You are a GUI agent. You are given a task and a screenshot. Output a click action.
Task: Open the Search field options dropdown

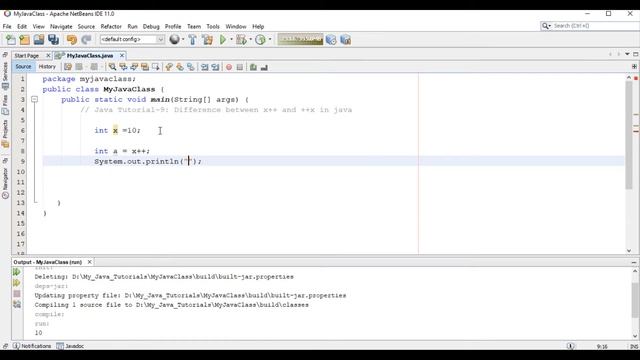click(x=546, y=26)
